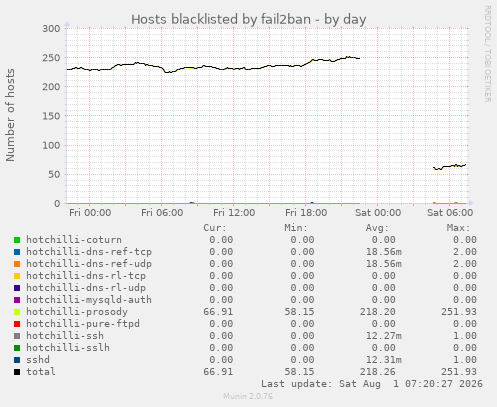Click the hotchilli-prosody lime legend swatch
Viewport: 497px width, 407px height.
pyautogui.click(x=17, y=312)
